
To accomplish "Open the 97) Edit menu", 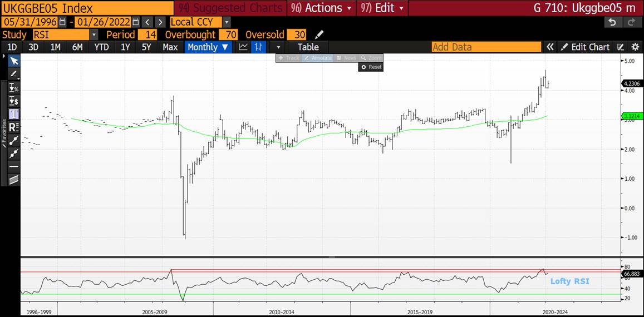I will click(x=382, y=8).
